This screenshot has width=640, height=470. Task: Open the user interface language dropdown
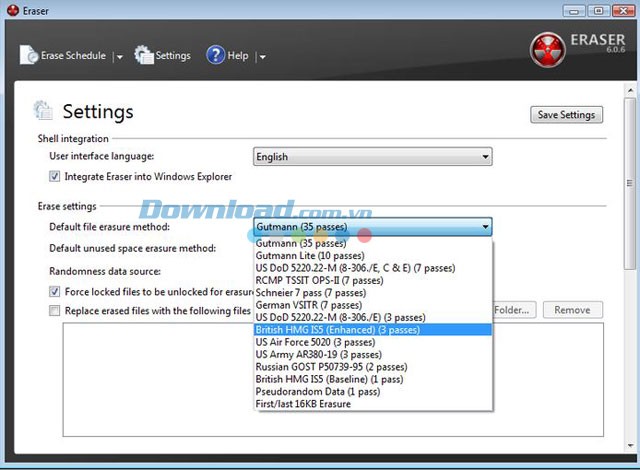click(372, 157)
